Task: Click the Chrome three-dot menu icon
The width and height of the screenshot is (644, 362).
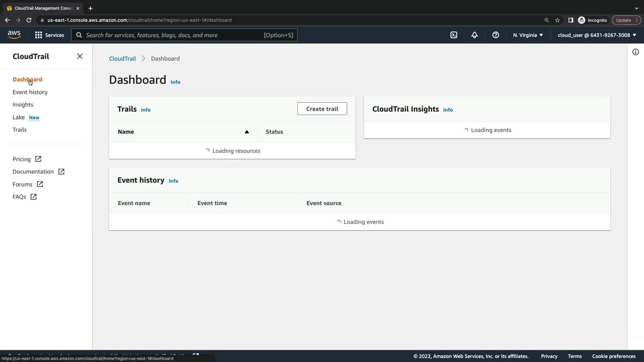Action: coord(637,20)
